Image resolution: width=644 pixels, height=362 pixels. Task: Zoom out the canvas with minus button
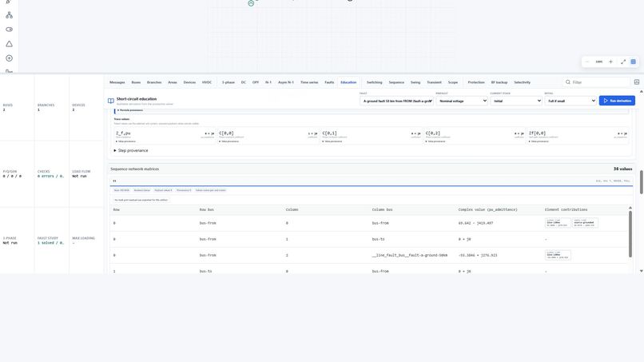[587, 62]
